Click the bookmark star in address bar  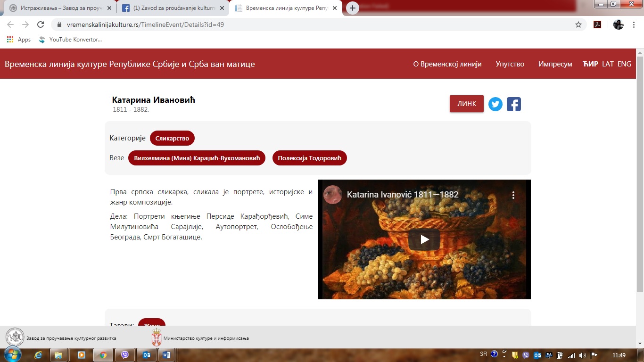[x=578, y=25]
